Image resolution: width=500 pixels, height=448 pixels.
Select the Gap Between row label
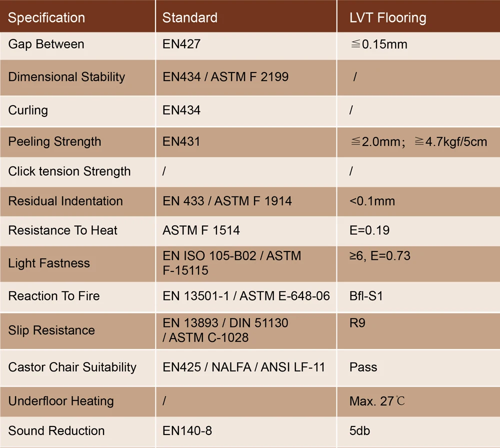(x=46, y=44)
